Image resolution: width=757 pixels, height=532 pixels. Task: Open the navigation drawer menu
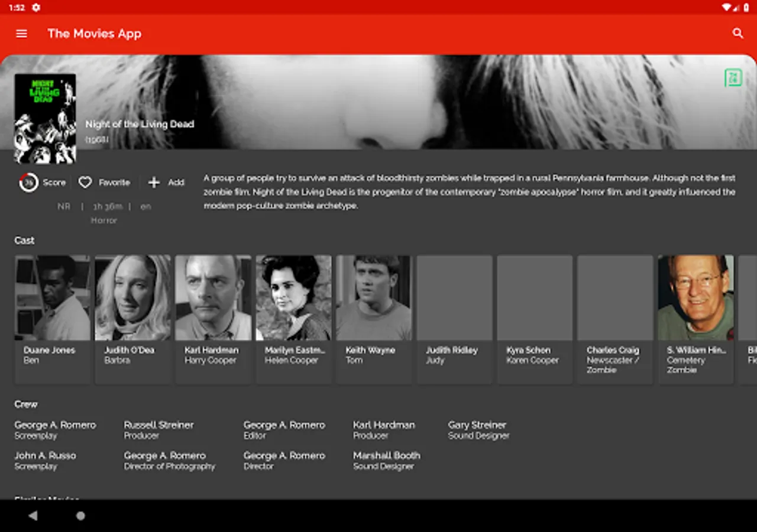21,34
